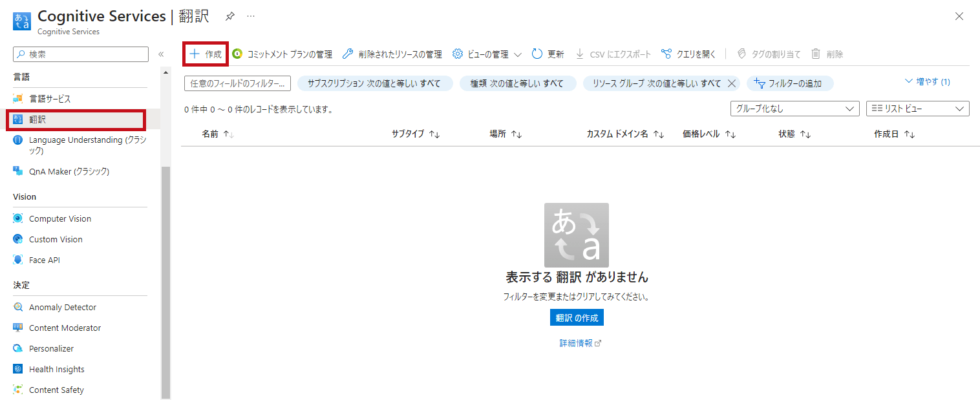Viewport: 980px width, 400px height.
Task: Open the more options ellipsis in title
Action: point(251,16)
